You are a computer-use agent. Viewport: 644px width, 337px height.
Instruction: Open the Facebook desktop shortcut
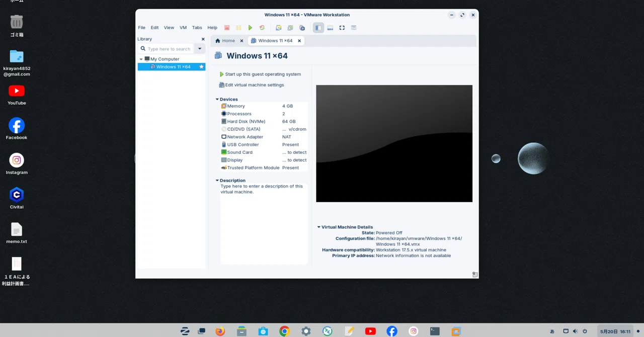pyautogui.click(x=17, y=129)
